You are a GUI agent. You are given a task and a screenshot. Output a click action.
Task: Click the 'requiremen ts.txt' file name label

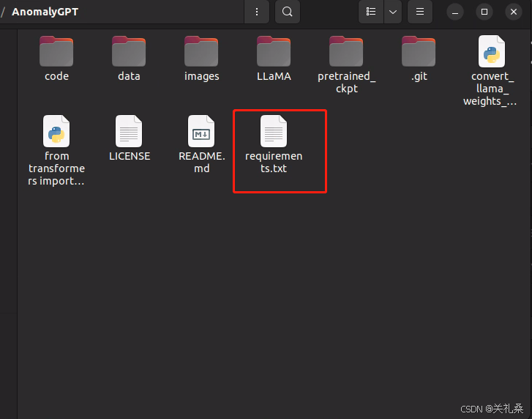pos(274,163)
